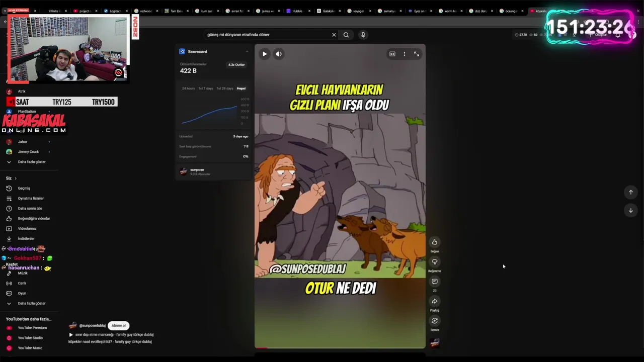This screenshot has width=644, height=362.
Task: Start voice search with microphone
Action: [363, 35]
